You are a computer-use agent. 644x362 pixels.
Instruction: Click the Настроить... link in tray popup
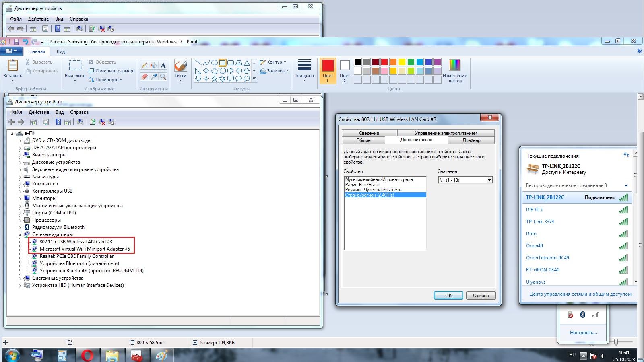click(x=583, y=333)
